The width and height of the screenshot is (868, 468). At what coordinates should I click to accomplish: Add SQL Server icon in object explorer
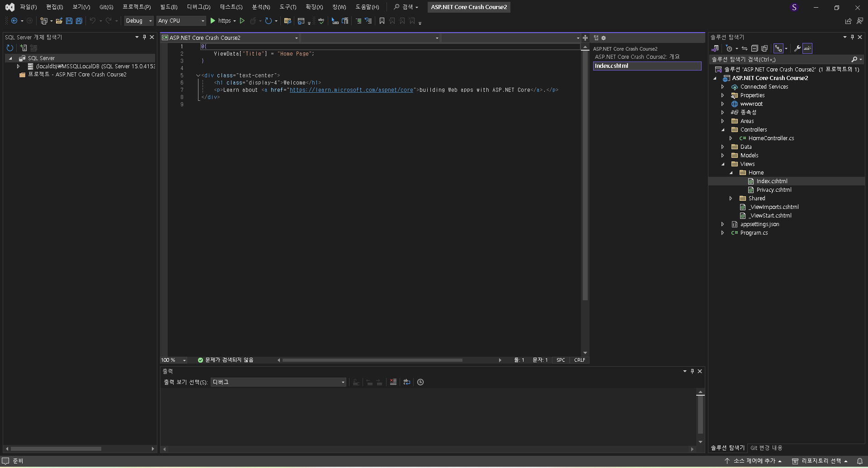tap(24, 48)
